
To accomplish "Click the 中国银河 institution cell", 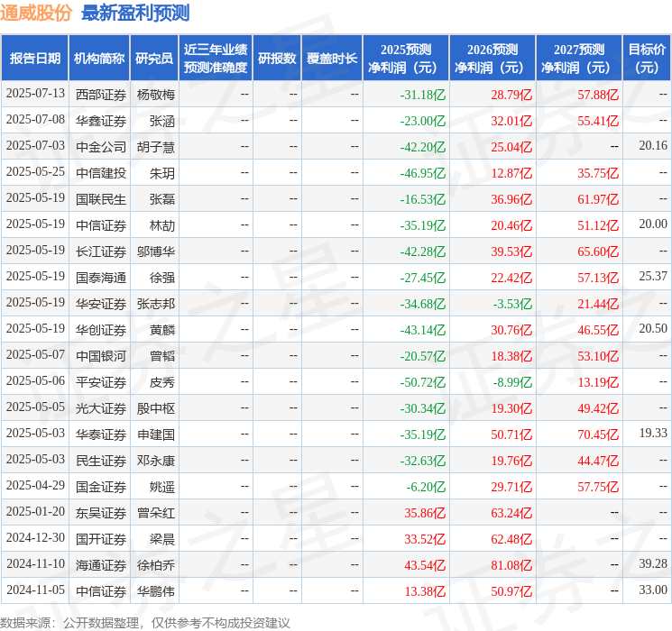I will click(101, 356).
